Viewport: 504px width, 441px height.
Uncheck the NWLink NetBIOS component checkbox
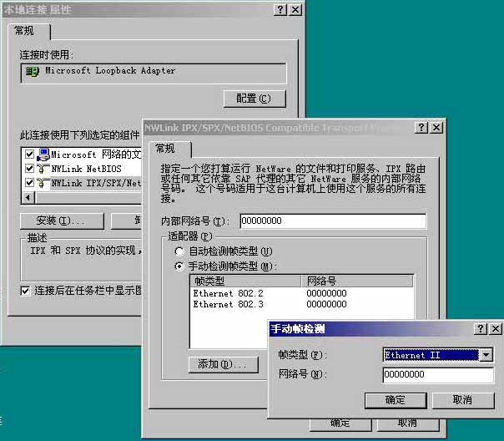tap(30, 168)
